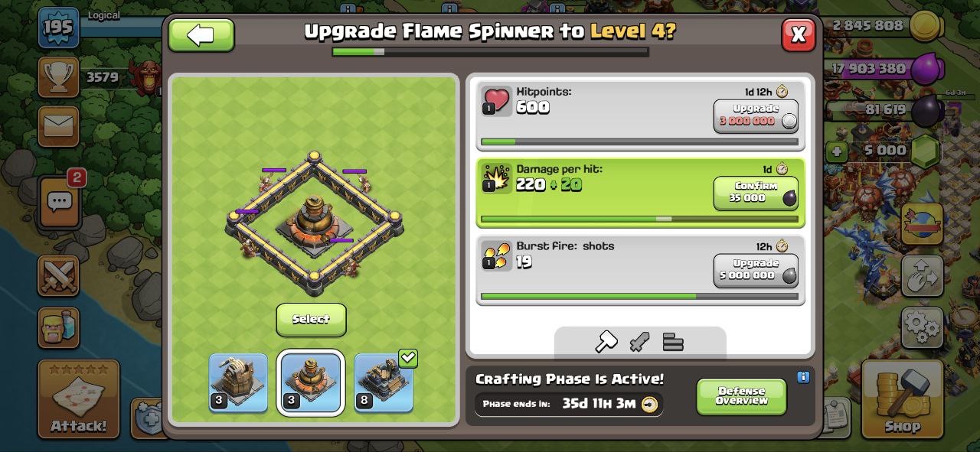The height and width of the screenshot is (452, 980).
Task: Click the Select button
Action: tap(311, 319)
